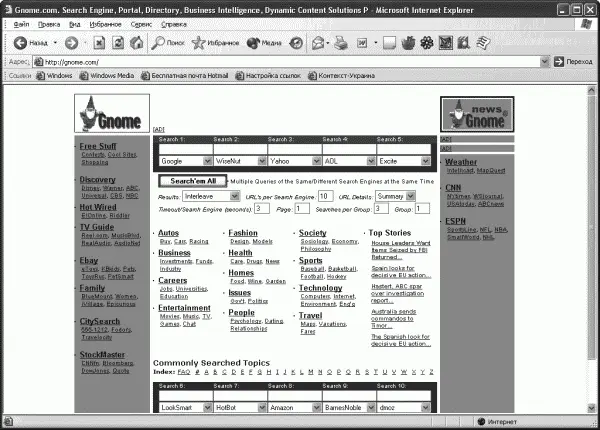
Task: Open the Вид menu
Action: (75, 24)
